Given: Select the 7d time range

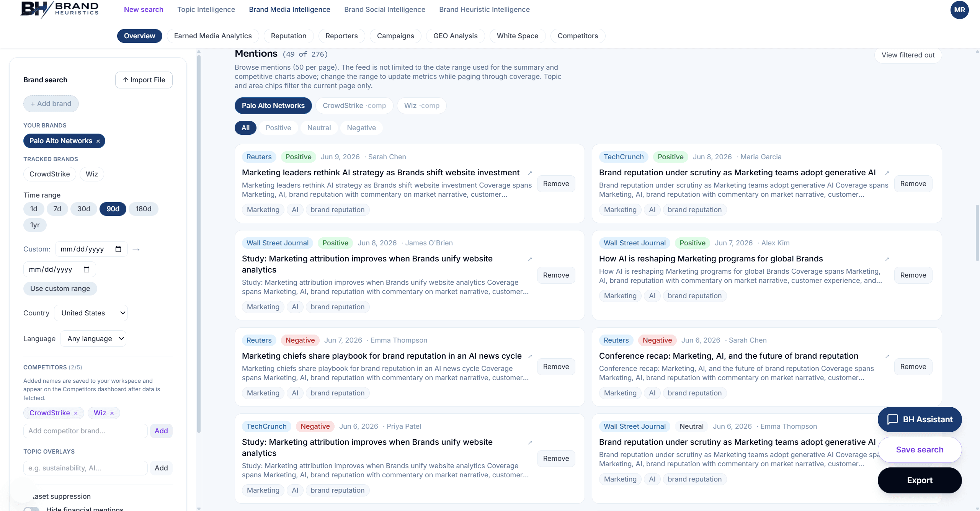Looking at the screenshot, I should pos(57,209).
